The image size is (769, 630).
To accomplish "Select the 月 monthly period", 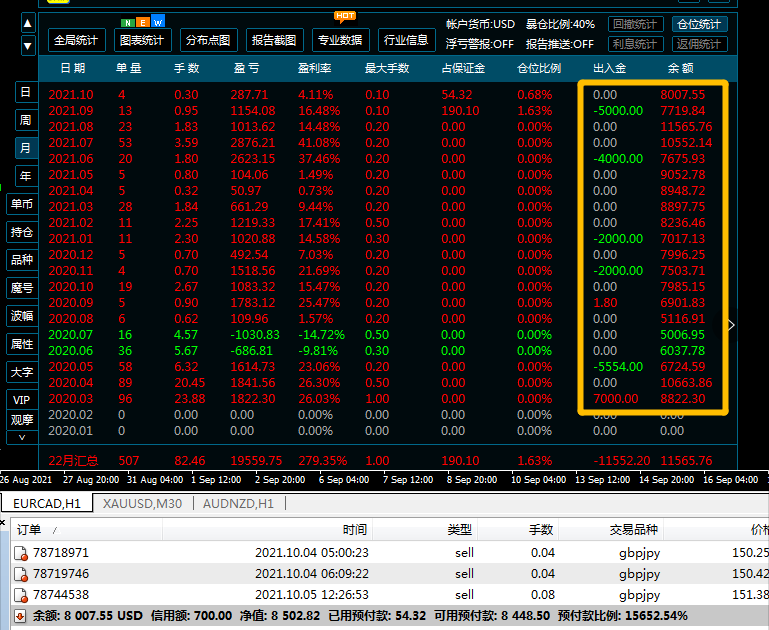I will [26, 148].
